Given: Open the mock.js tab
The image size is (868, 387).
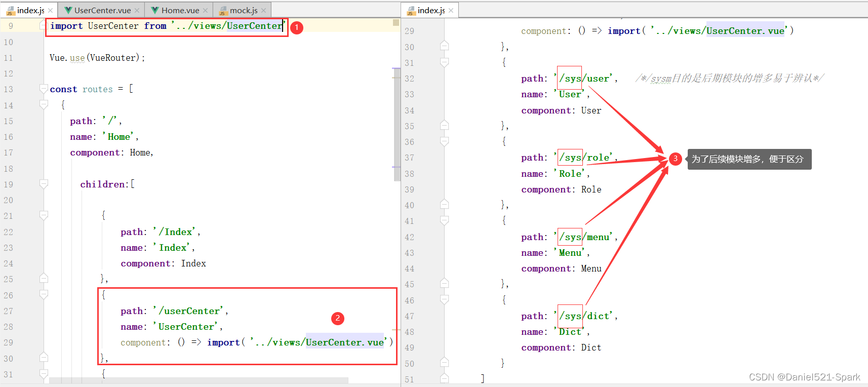Looking at the screenshot, I should 244,10.
